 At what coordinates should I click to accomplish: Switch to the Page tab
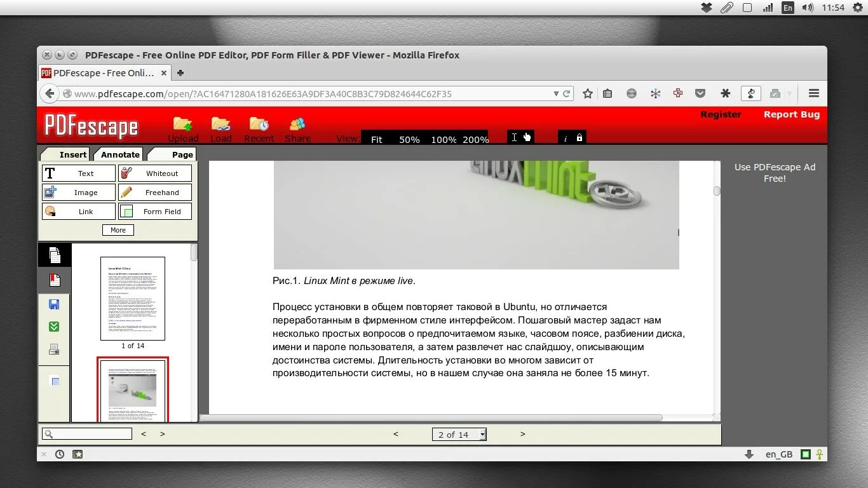pos(173,154)
